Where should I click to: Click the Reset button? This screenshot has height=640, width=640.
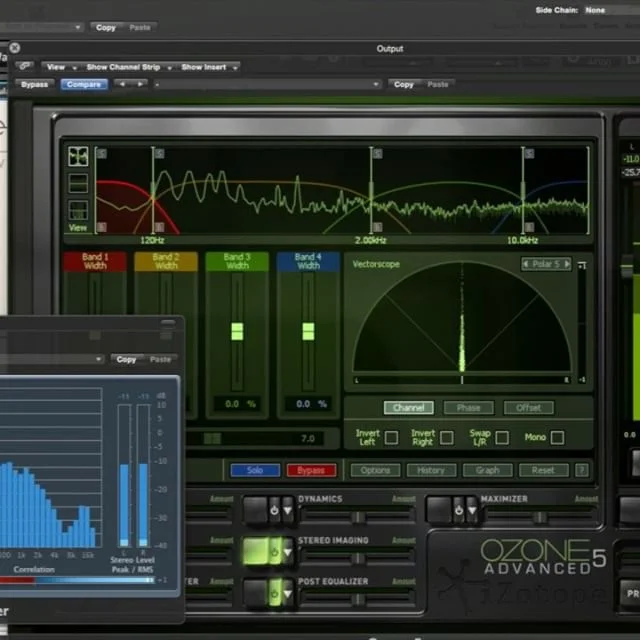pos(543,470)
